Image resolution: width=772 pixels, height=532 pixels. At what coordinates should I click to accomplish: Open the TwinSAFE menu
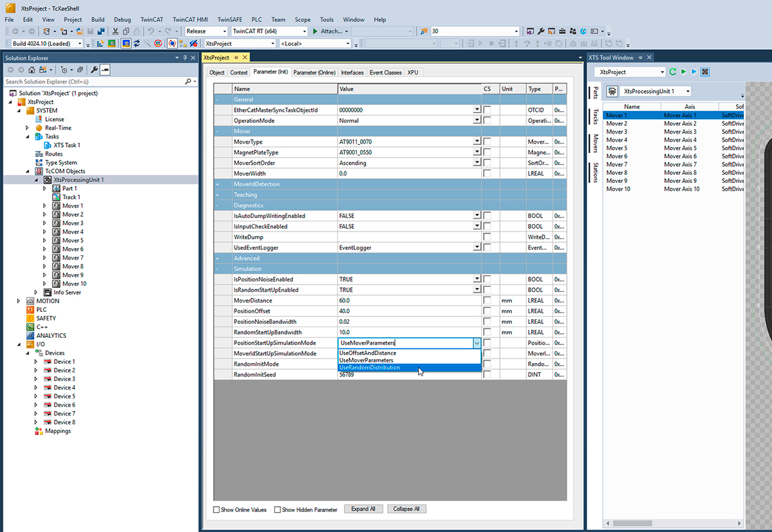click(229, 19)
